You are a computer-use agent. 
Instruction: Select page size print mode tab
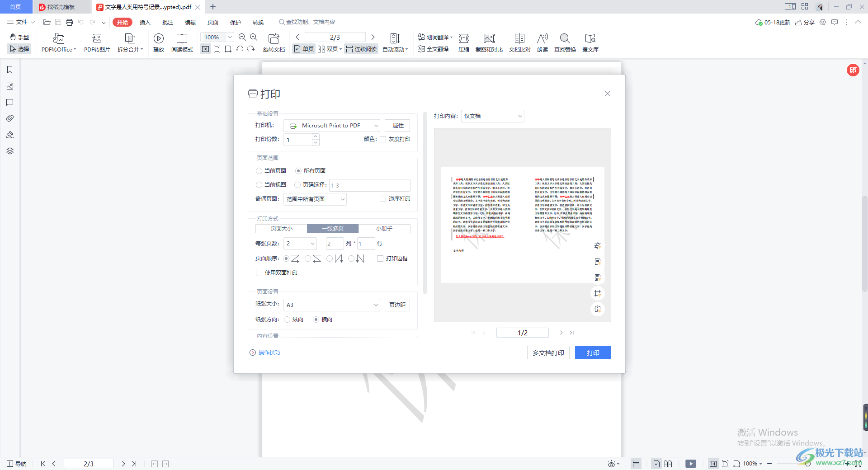(x=281, y=229)
